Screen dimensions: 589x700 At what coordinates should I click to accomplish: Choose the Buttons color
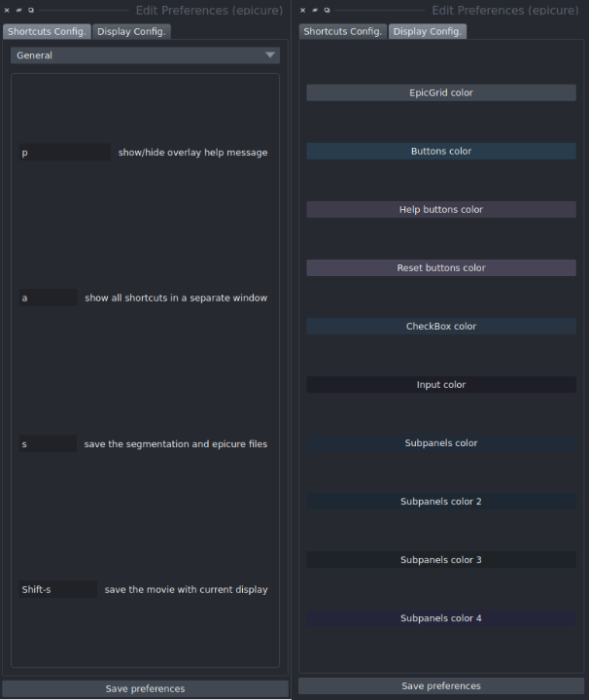tap(441, 152)
